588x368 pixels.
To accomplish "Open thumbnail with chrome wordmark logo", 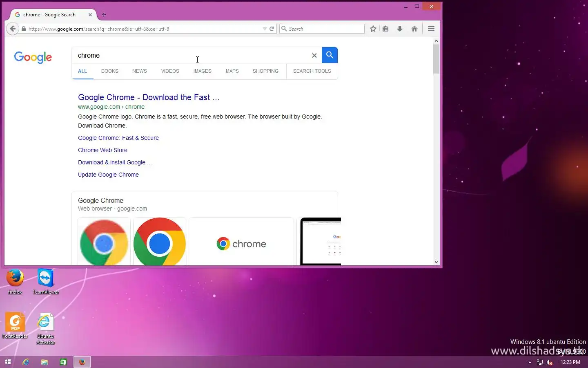I will point(241,242).
